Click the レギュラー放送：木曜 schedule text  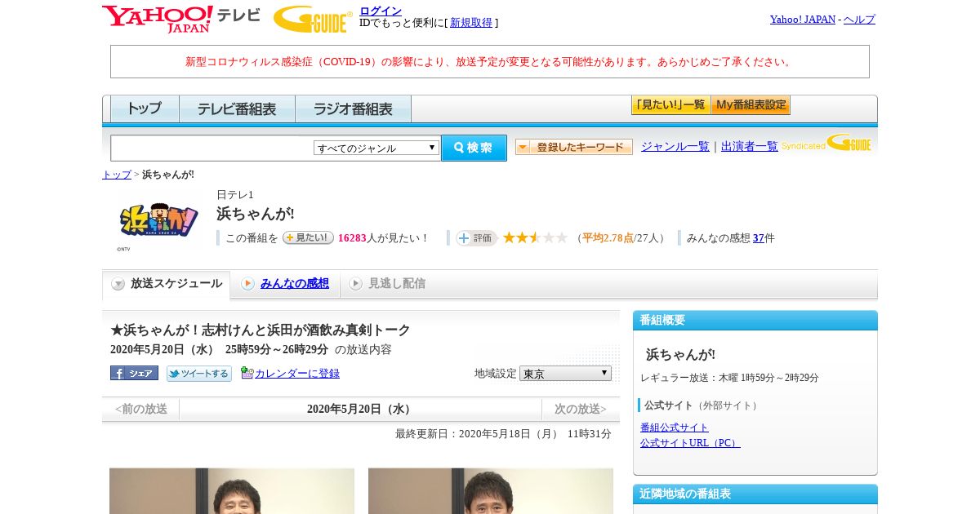(729, 378)
